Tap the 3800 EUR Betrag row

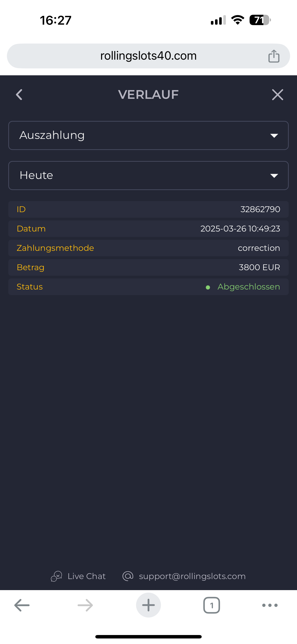click(x=148, y=267)
